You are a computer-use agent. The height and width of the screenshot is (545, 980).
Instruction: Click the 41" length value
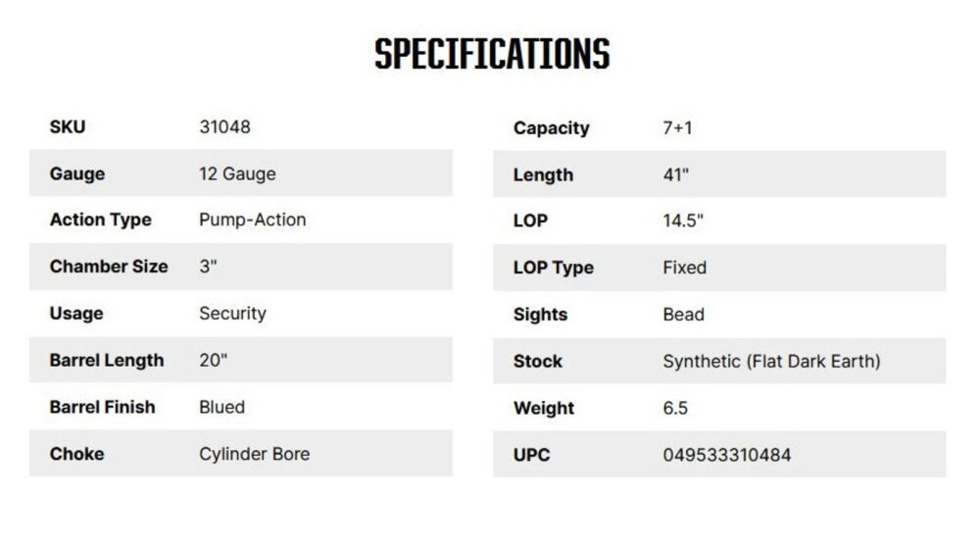pyautogui.click(x=675, y=174)
